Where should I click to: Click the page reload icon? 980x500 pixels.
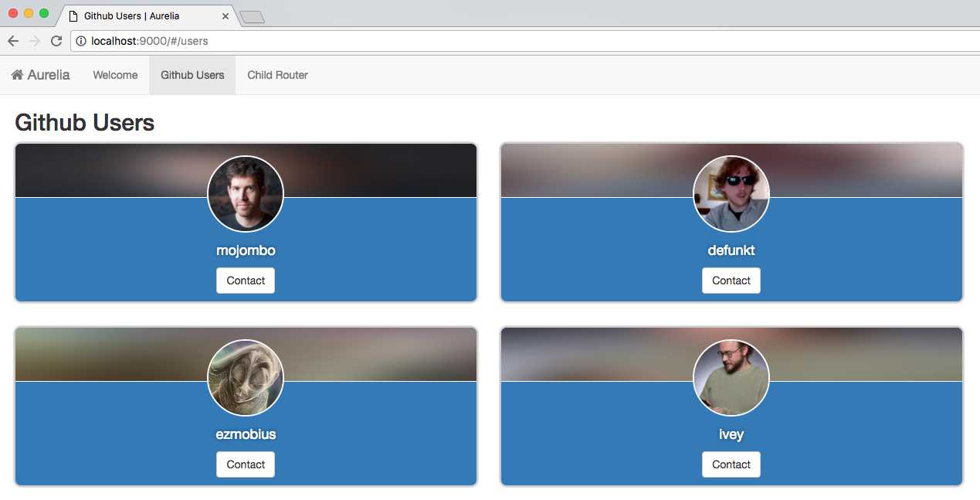point(56,41)
